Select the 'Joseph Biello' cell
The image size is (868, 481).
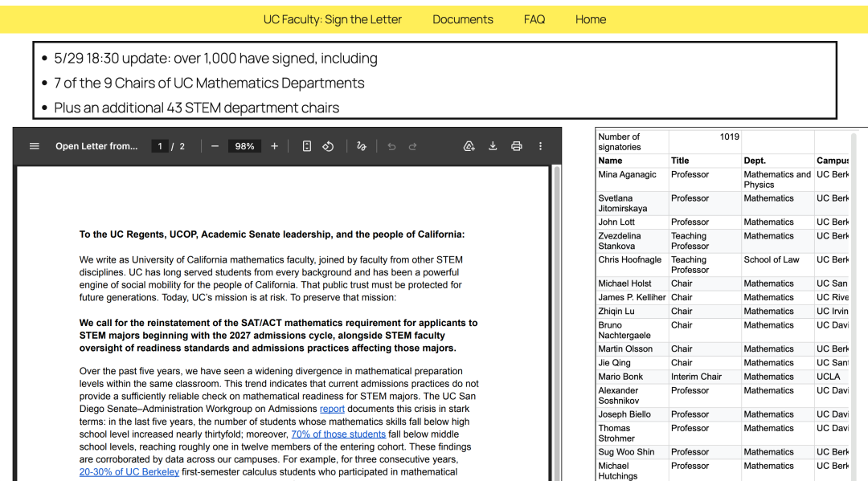point(633,414)
